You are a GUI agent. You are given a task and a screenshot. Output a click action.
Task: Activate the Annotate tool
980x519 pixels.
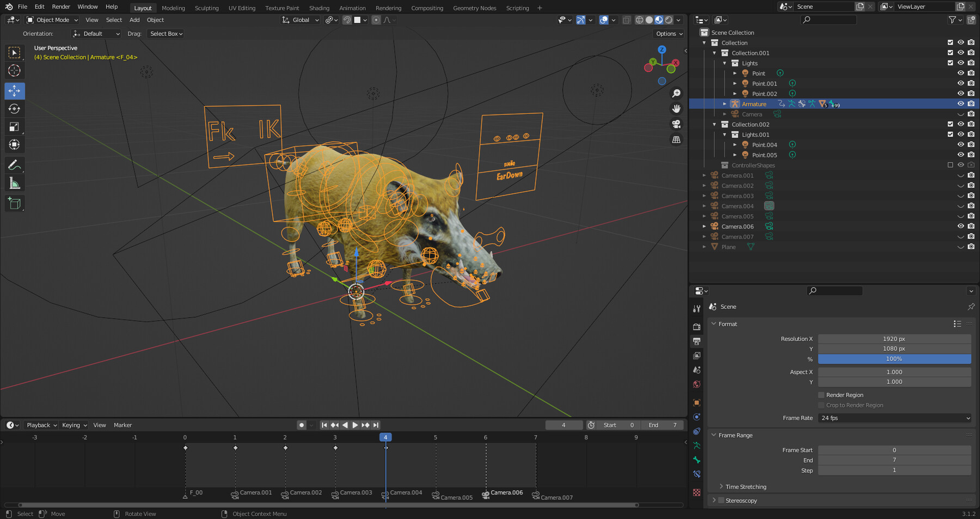pos(15,164)
